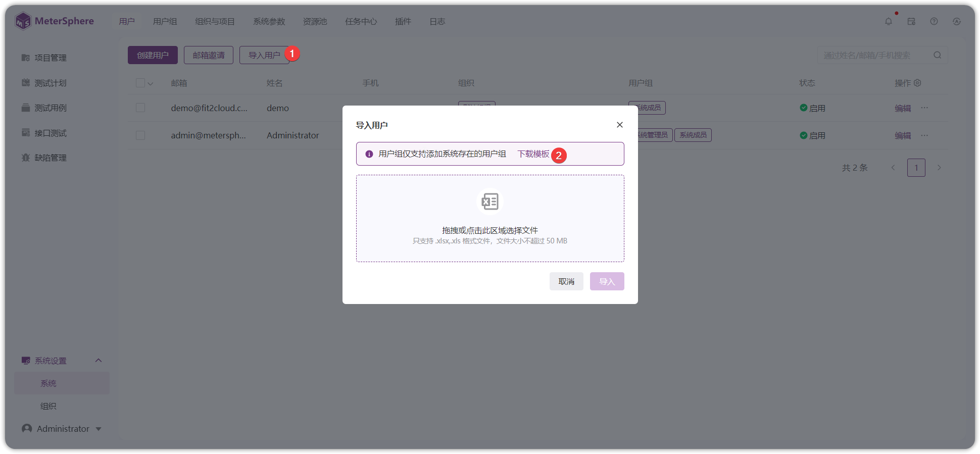Switch to the 日志 tab
This screenshot has width=980, height=454.
(x=437, y=21)
